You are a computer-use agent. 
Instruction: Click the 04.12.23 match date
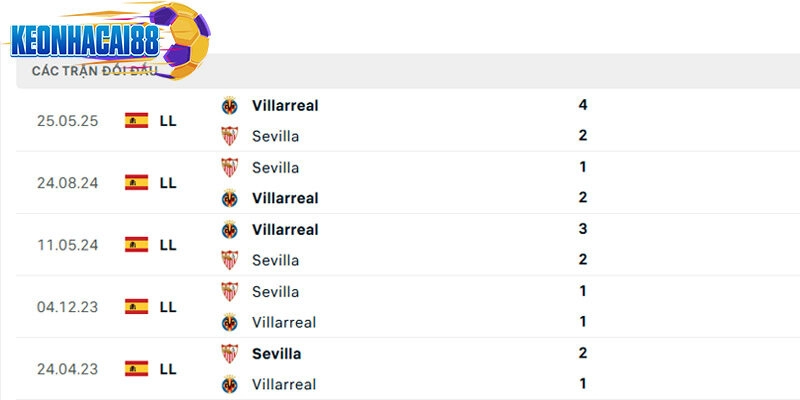68,306
